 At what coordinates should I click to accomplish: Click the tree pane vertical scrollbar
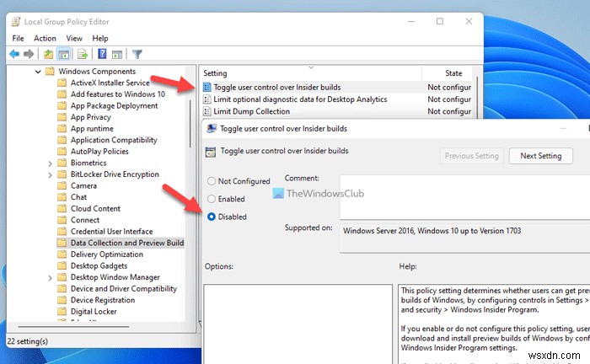[190, 124]
